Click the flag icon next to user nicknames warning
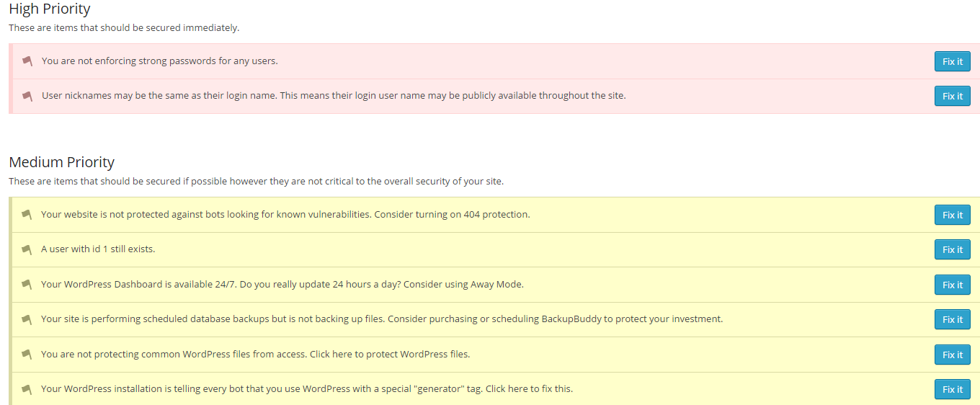980x405 pixels. (x=27, y=96)
